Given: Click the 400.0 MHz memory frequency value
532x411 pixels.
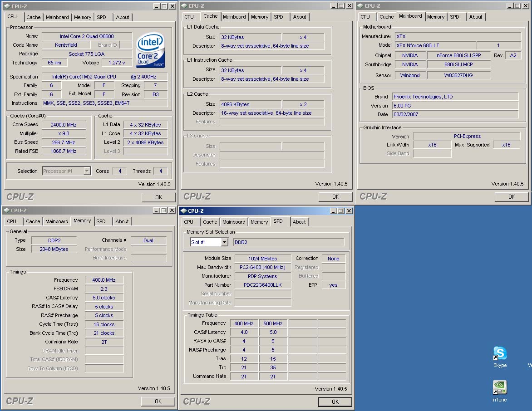Looking at the screenshot, I should click(104, 280).
